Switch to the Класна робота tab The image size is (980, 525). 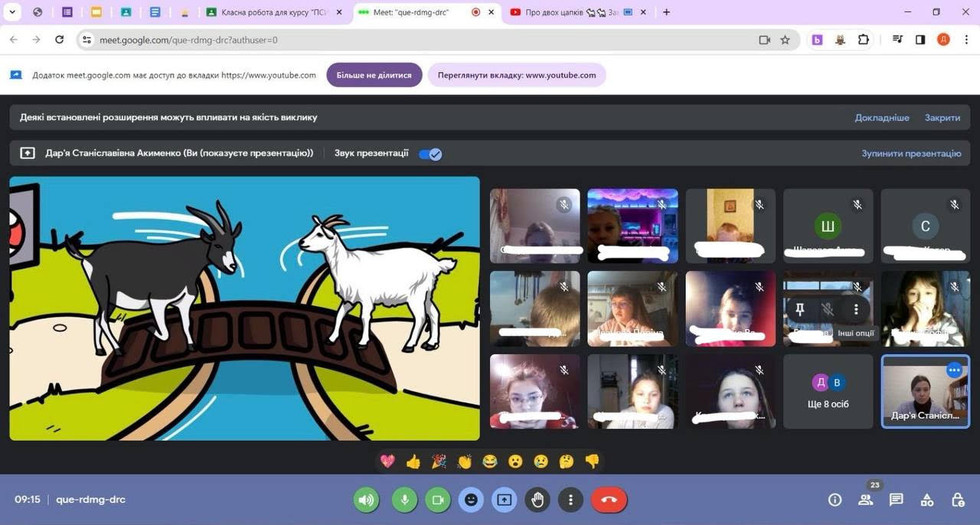[x=274, y=12]
